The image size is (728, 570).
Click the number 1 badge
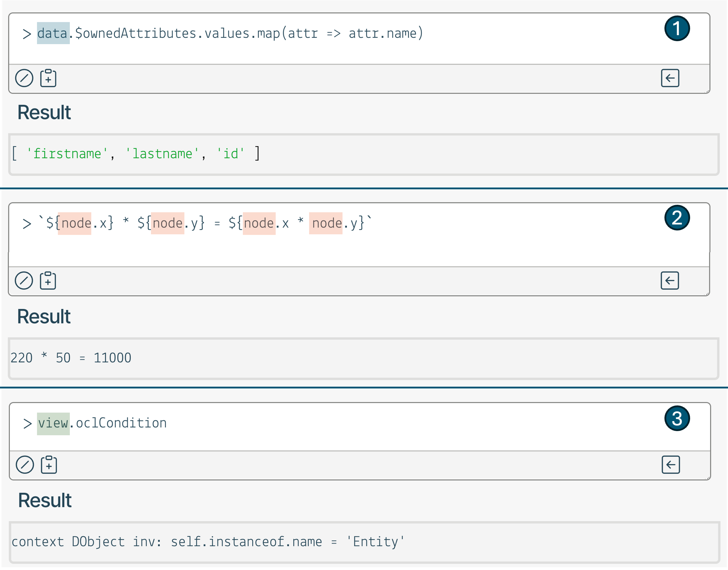pos(677,28)
